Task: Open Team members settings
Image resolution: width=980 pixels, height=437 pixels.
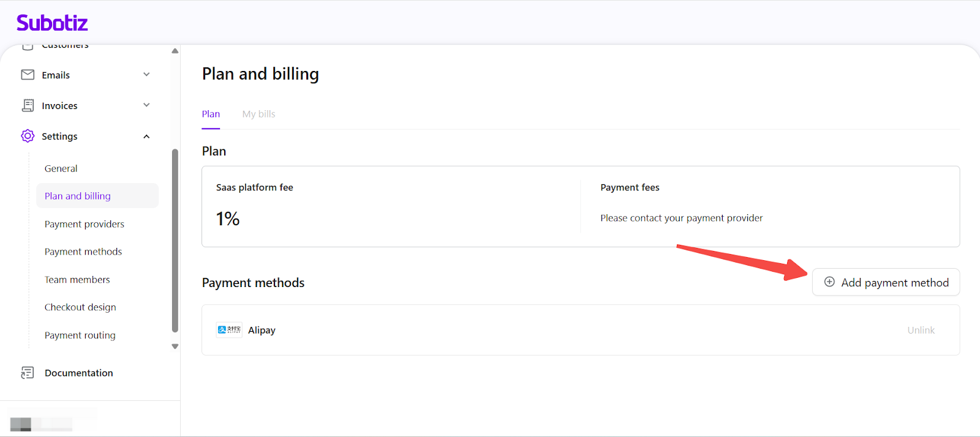Action: tap(77, 280)
